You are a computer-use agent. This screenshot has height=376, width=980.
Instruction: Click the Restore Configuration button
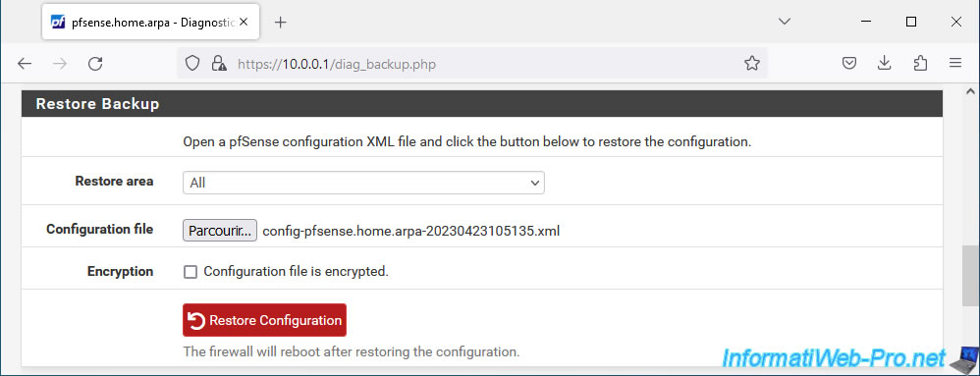[264, 320]
